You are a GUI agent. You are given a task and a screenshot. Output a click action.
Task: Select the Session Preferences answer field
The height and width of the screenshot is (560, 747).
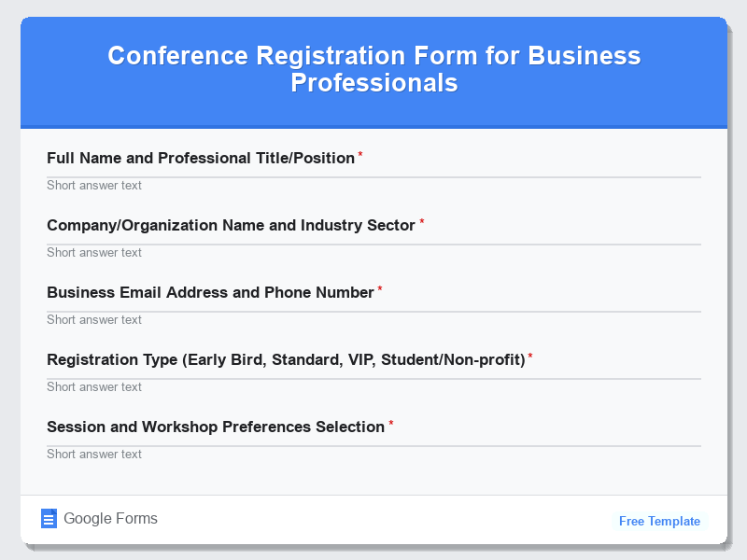pyautogui.click(x=373, y=454)
